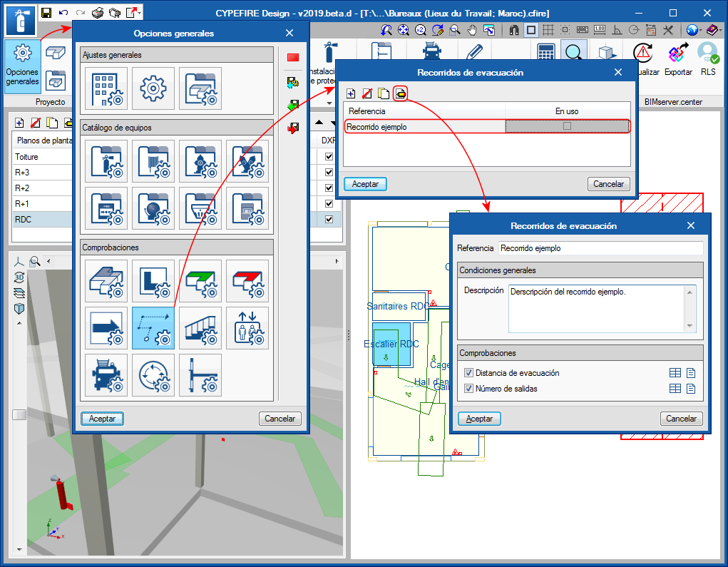Click the grid icon in the top toolbar
Image resolution: width=728 pixels, height=567 pixels.
coord(548,30)
